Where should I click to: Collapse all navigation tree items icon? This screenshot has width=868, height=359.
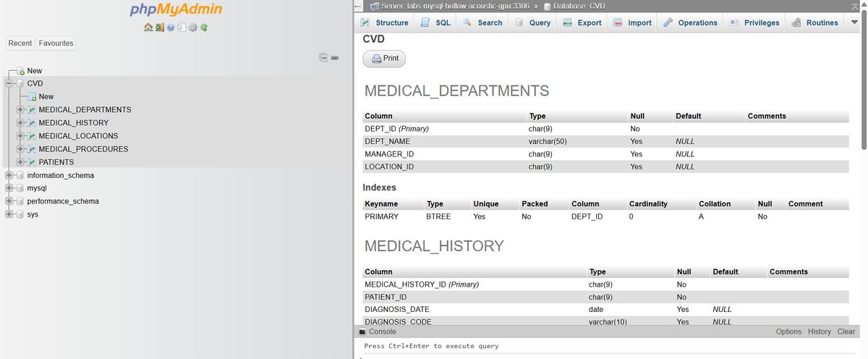[324, 58]
